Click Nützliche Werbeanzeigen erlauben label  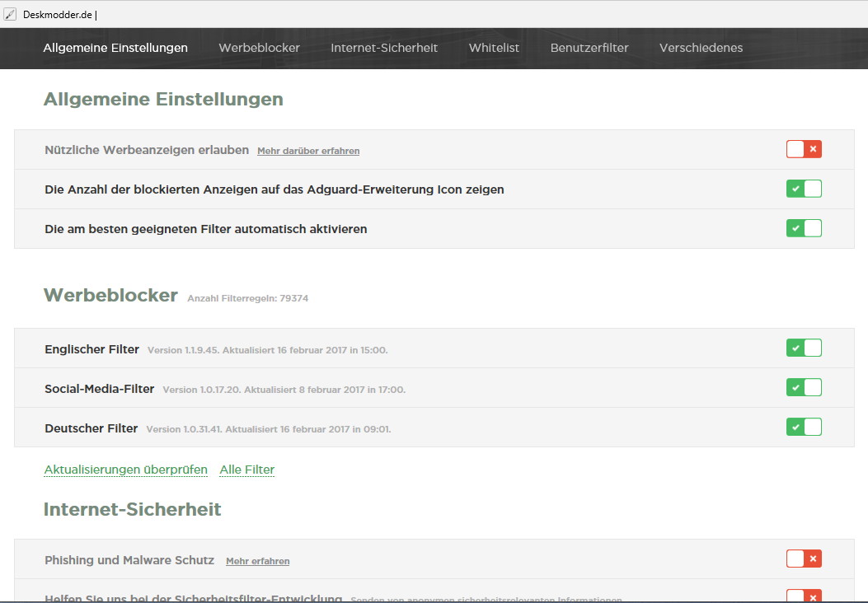(x=147, y=150)
